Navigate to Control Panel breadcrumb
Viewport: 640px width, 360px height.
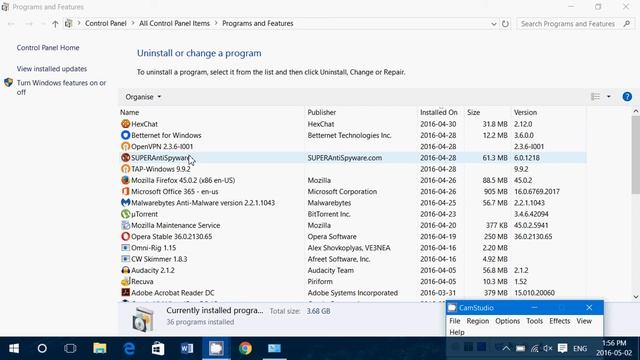click(106, 23)
